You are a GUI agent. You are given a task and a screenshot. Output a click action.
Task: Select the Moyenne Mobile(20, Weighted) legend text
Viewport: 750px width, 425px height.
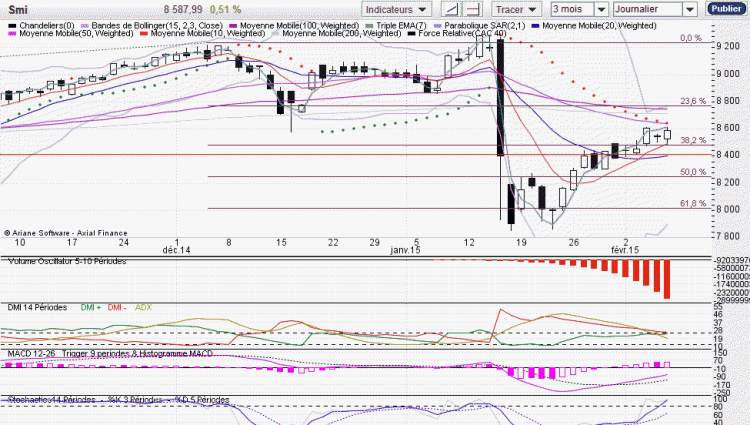coord(599,26)
